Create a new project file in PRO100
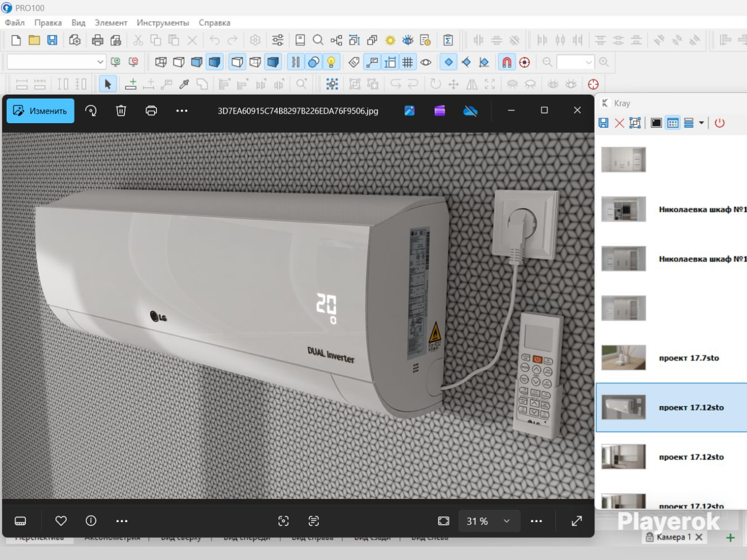 coord(16,40)
